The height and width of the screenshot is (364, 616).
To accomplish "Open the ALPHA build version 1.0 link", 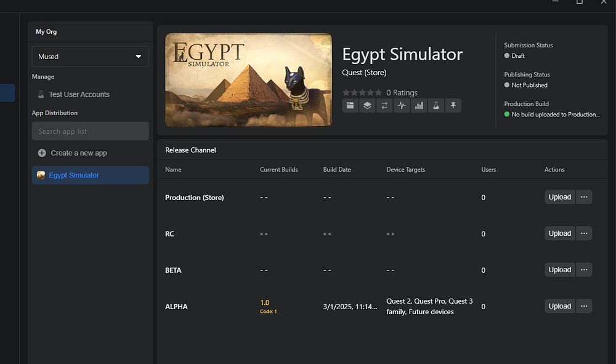I will (265, 303).
